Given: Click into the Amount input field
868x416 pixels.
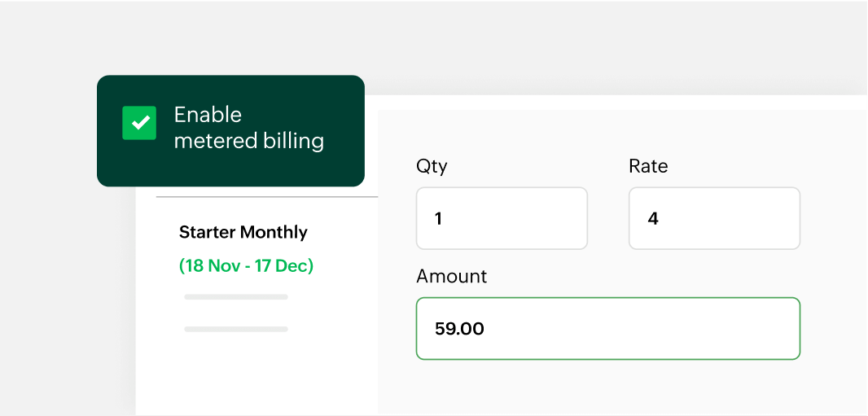Looking at the screenshot, I should pos(607,329).
